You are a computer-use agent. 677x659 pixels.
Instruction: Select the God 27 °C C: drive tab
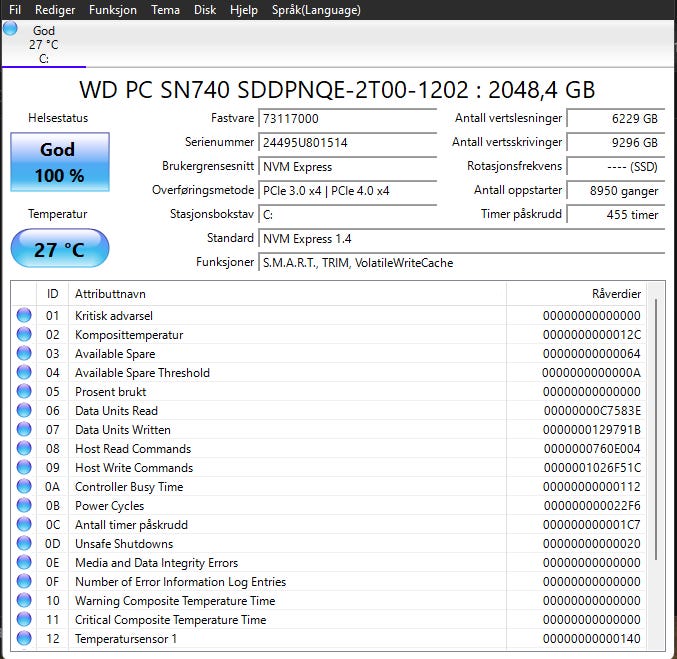(43, 45)
